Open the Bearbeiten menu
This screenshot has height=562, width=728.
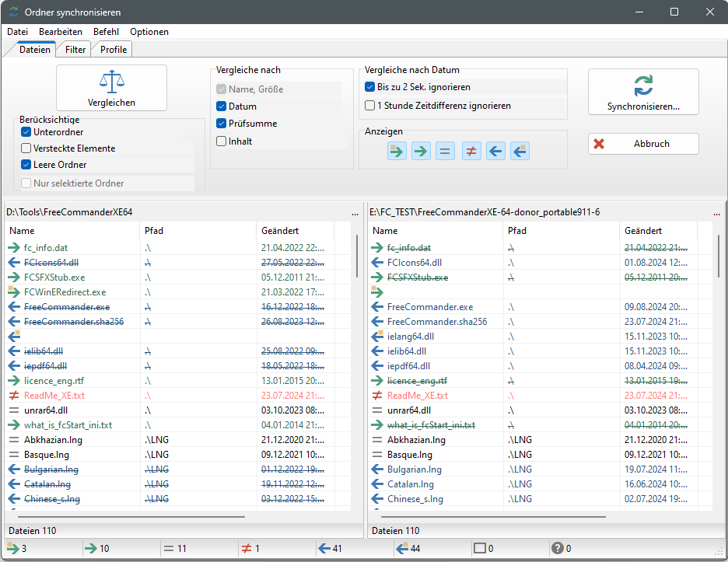(x=61, y=32)
